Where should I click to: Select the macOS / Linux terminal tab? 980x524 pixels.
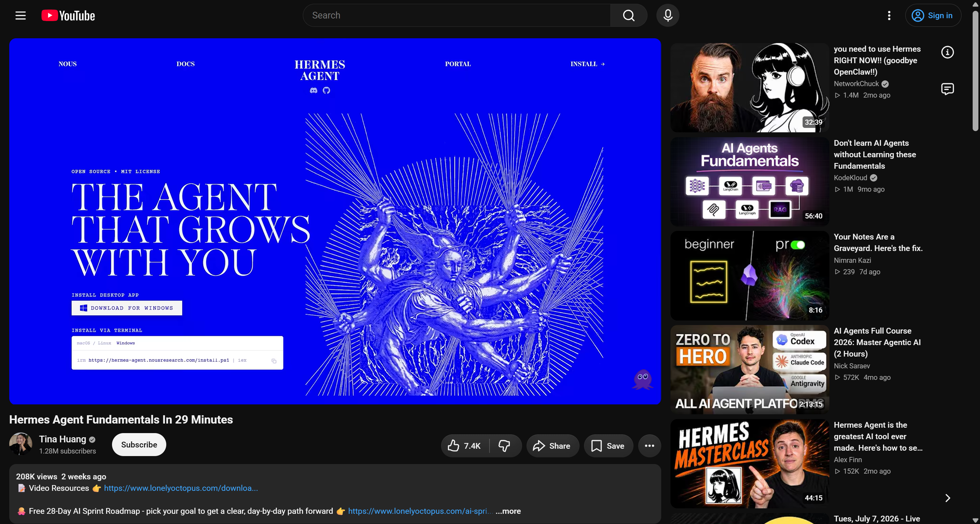(x=94, y=343)
